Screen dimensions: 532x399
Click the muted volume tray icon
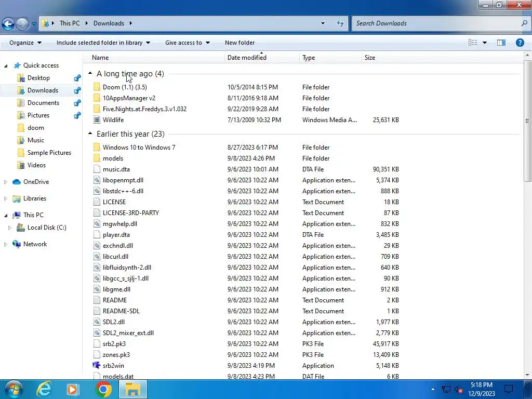tap(458, 389)
